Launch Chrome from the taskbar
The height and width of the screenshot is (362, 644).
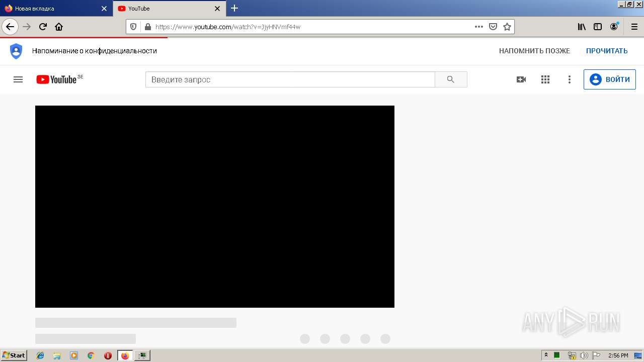pos(91,355)
